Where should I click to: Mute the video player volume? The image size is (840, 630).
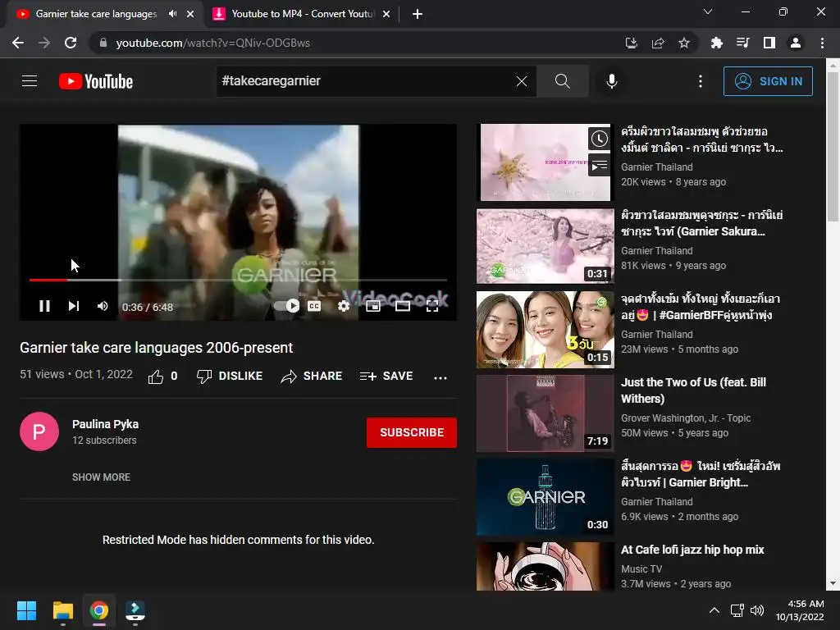tap(103, 306)
